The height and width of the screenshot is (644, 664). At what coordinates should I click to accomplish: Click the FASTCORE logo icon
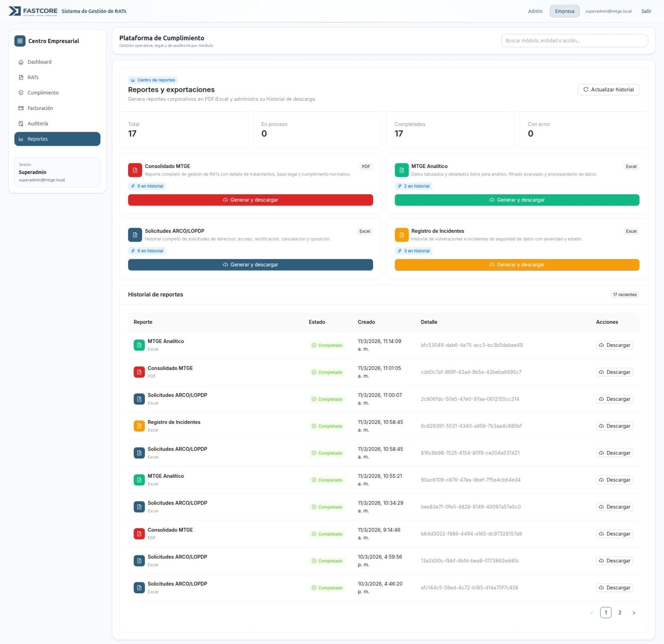(14, 11)
